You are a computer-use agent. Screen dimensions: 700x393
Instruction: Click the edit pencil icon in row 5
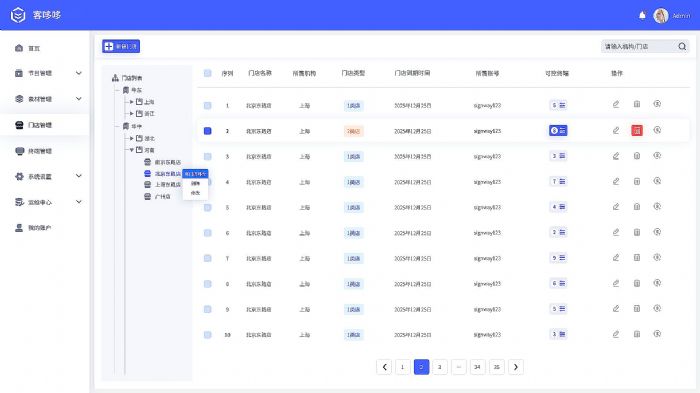click(x=616, y=207)
